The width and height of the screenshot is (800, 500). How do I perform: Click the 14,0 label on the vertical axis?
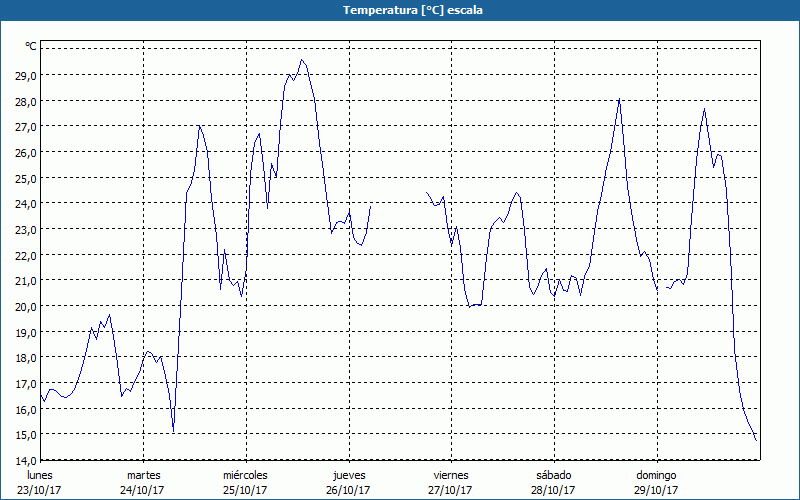(x=25, y=460)
